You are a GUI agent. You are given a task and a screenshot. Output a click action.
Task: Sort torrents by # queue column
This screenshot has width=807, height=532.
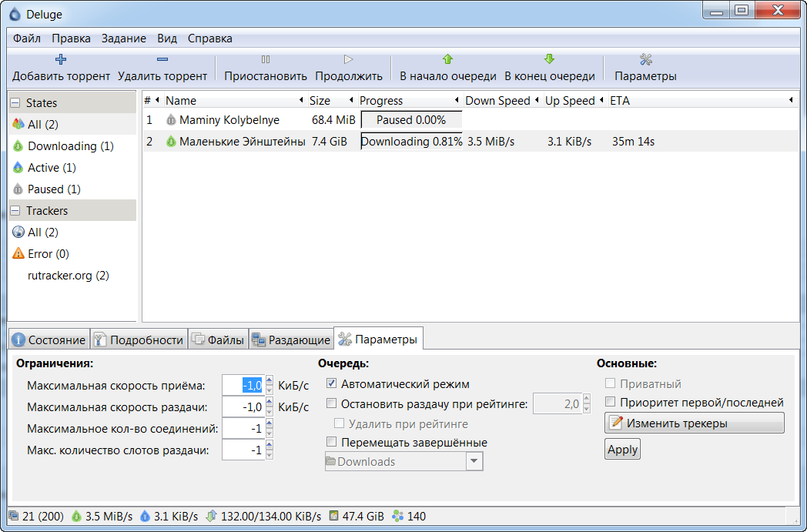click(152, 100)
